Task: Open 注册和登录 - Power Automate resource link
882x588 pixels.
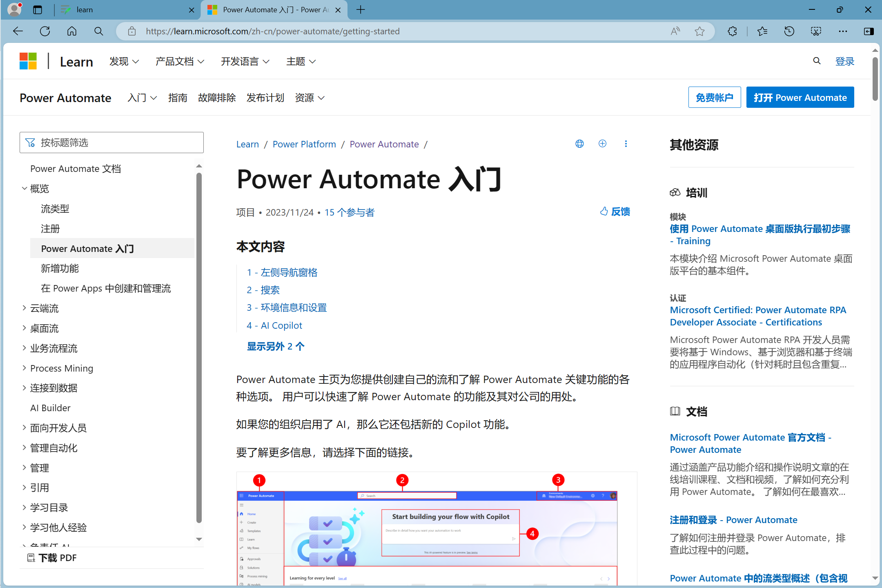Action: tap(733, 520)
